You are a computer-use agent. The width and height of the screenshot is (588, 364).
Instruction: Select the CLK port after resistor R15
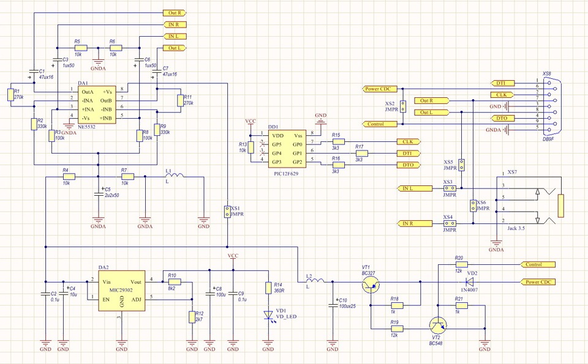409,141
